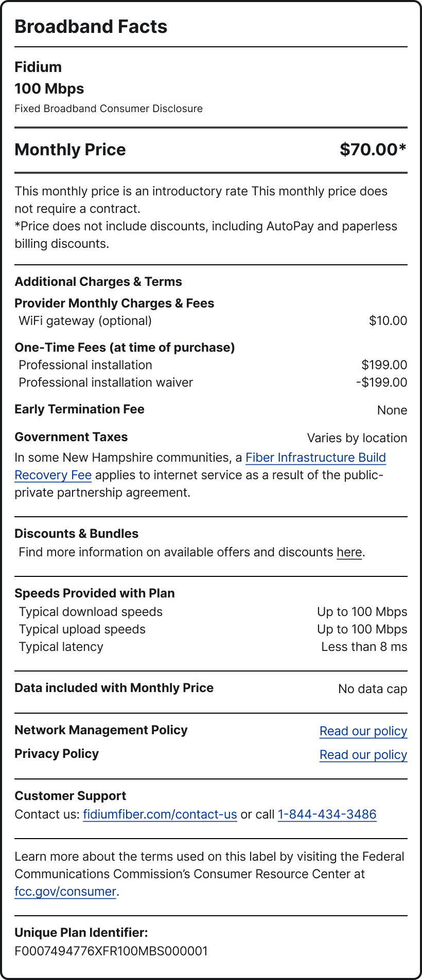Viewport: 422px width, 980px height.
Task: Open the Privacy Policy 'Read our policy' link
Action: point(363,755)
